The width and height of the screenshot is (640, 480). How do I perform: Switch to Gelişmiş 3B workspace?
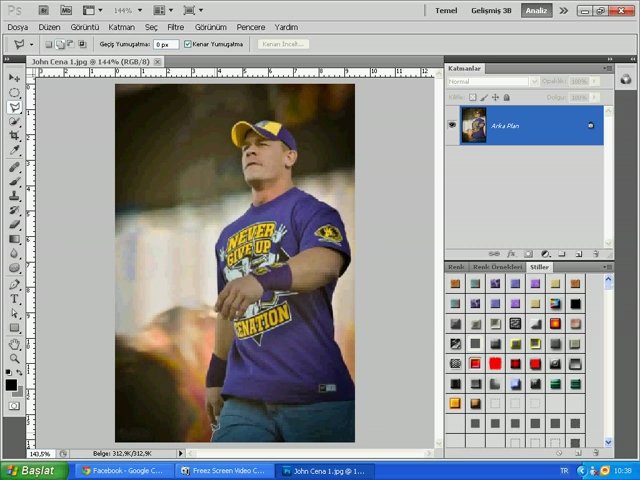click(x=491, y=11)
